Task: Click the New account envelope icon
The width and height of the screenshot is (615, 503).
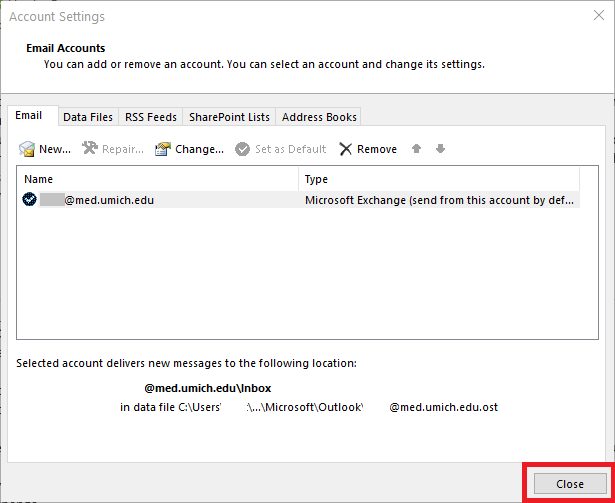Action: pyautogui.click(x=27, y=149)
